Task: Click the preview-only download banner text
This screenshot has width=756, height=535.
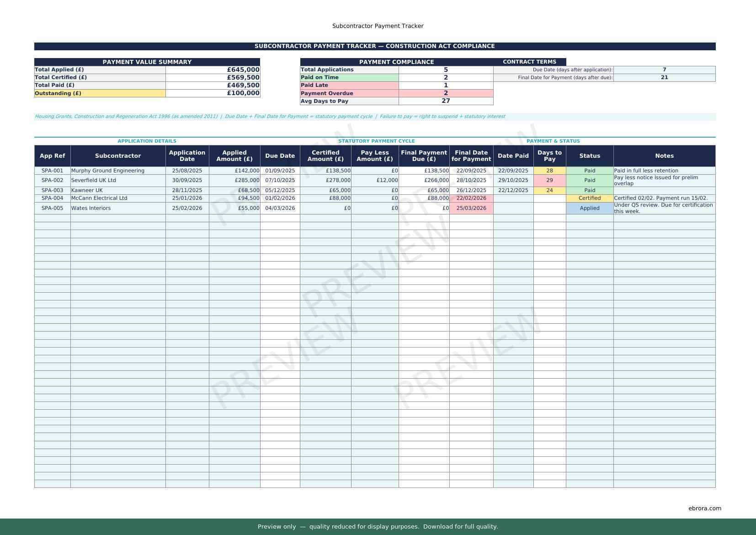Action: 378,526
